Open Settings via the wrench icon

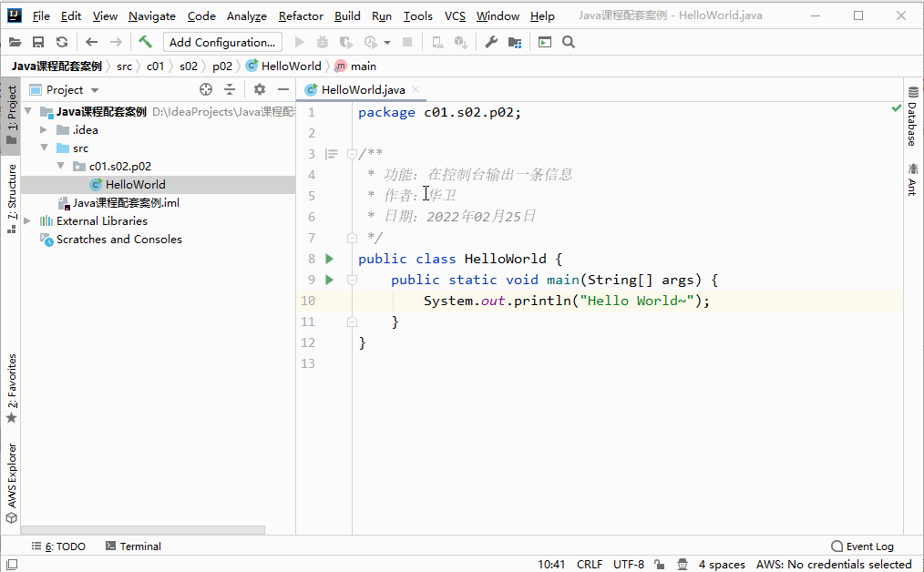click(491, 42)
